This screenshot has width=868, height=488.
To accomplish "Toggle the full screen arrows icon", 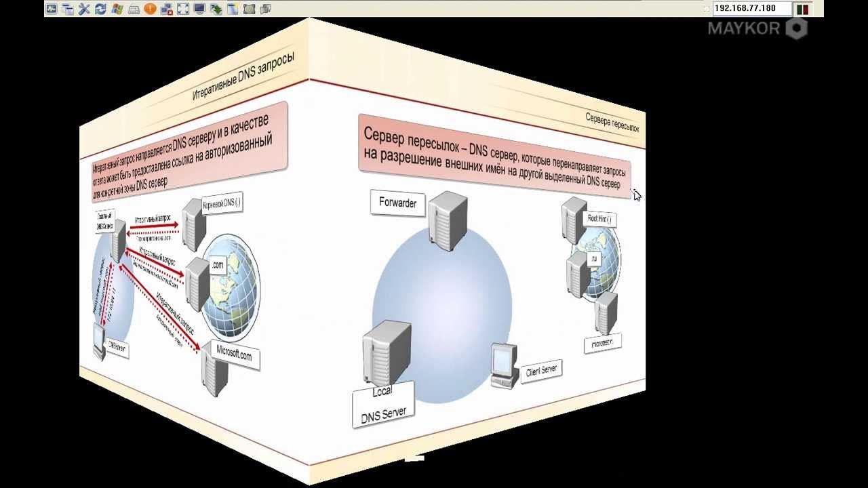I will point(183,9).
